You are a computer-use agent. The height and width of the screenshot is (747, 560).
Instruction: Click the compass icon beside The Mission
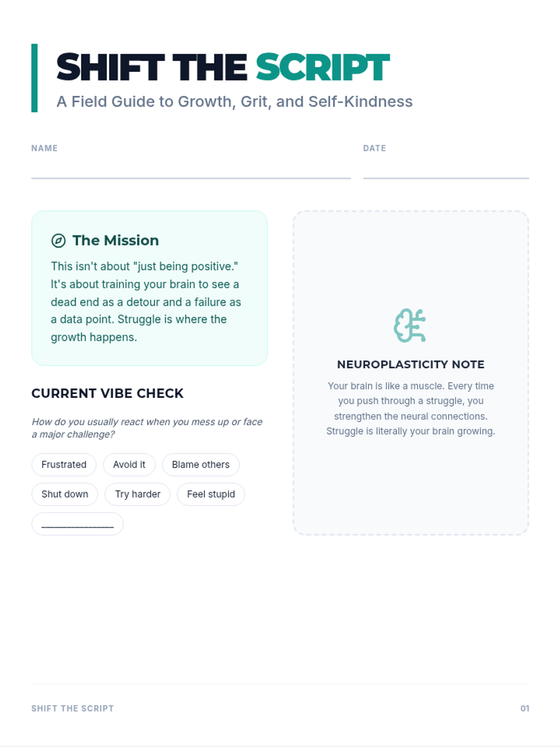coord(58,240)
